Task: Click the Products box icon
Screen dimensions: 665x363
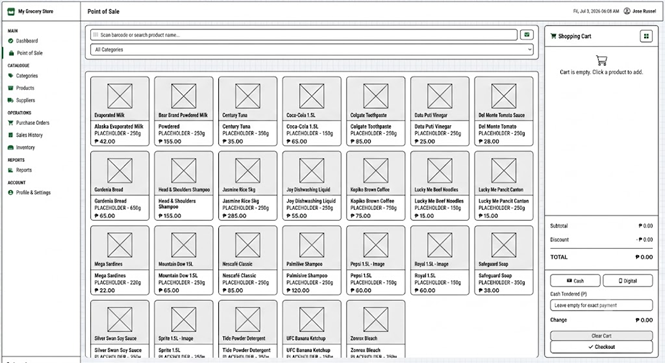Action: (x=11, y=88)
